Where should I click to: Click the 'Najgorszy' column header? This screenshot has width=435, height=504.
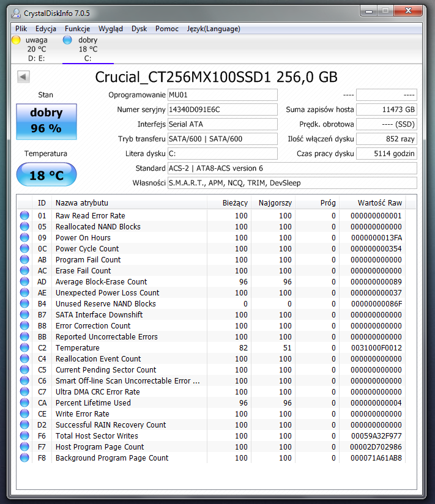coord(273,203)
